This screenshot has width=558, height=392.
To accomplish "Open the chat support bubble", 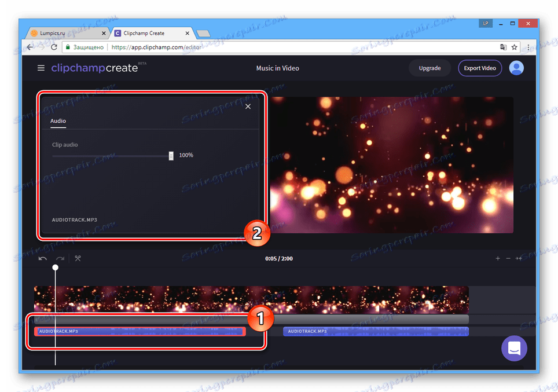I will (x=514, y=348).
